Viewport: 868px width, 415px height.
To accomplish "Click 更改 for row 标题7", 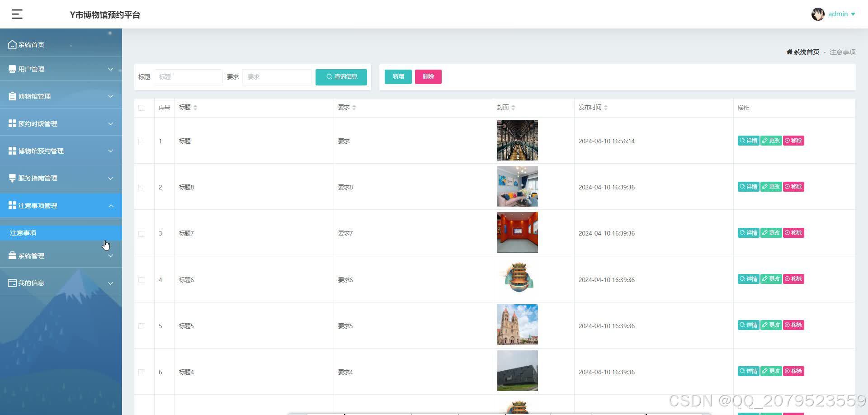I will click(x=771, y=233).
